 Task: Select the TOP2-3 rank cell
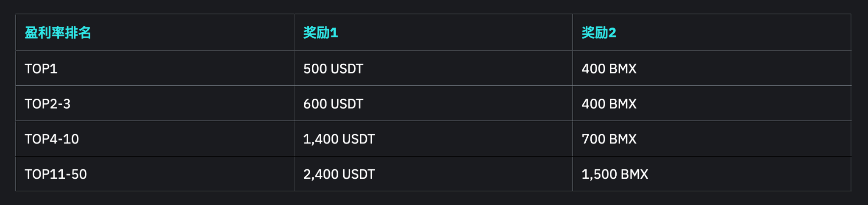(47, 104)
